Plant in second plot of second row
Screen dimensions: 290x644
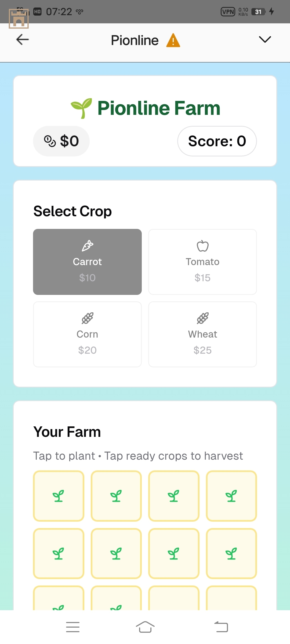(x=116, y=554)
